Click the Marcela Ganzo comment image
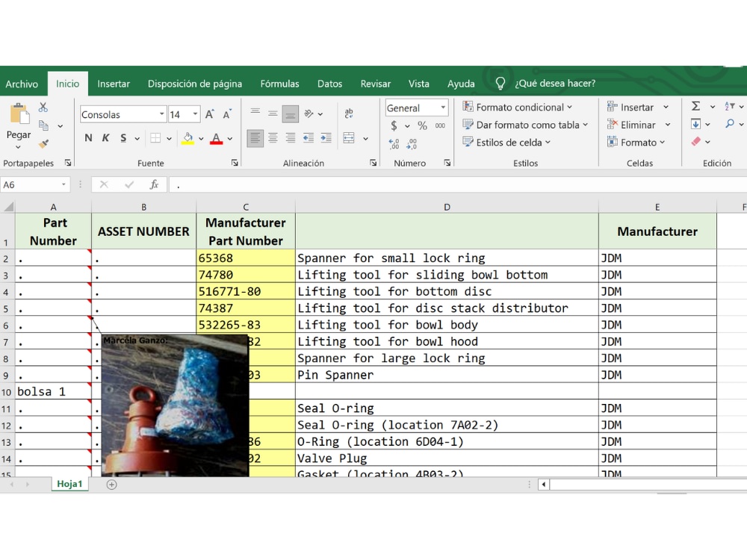The image size is (747, 560). [x=175, y=405]
